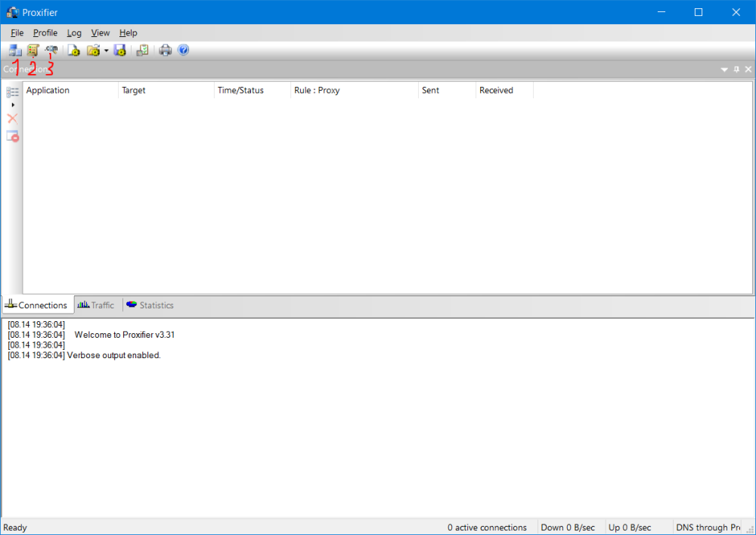Open profile folder icon

93,50
